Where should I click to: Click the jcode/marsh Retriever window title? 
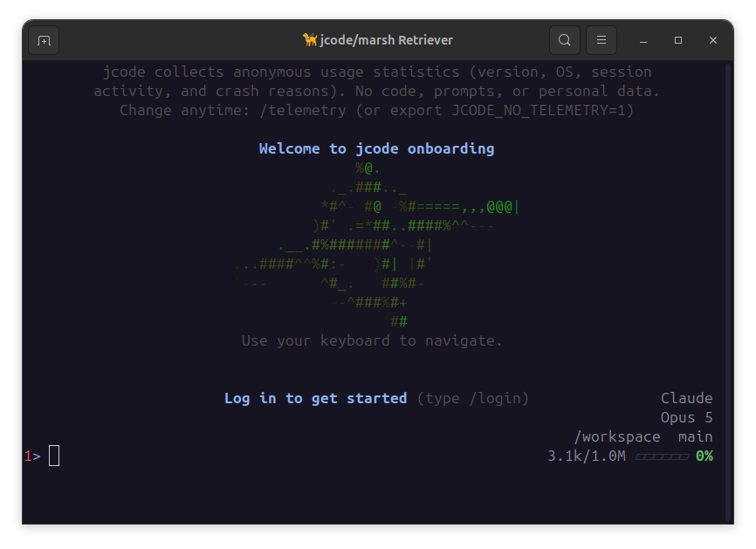point(386,40)
